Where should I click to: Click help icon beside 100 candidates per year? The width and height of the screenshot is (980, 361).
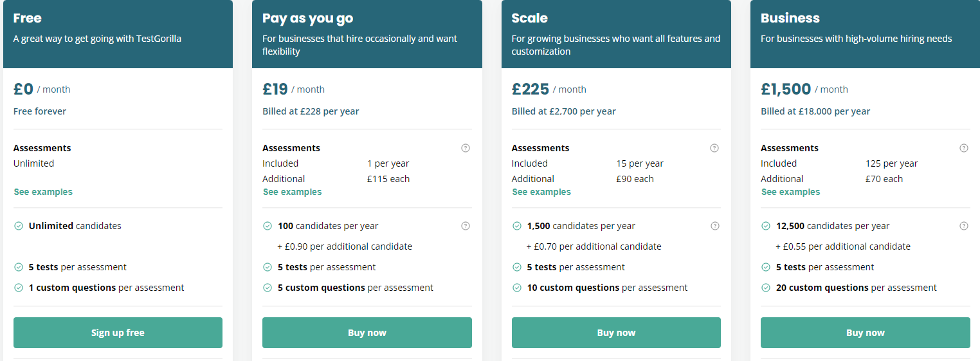tap(466, 226)
